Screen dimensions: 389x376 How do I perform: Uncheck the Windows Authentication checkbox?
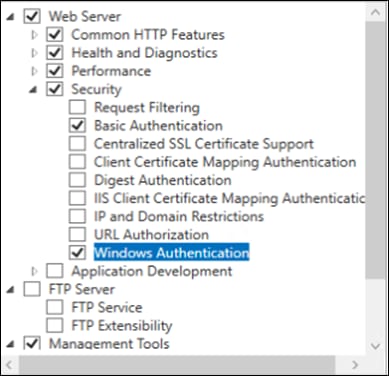tap(77, 253)
